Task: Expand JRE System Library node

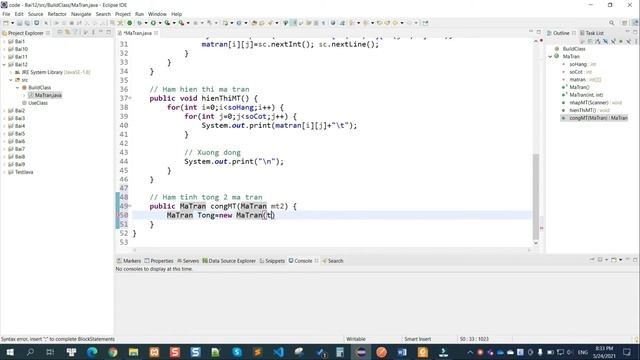Action: [x=11, y=72]
